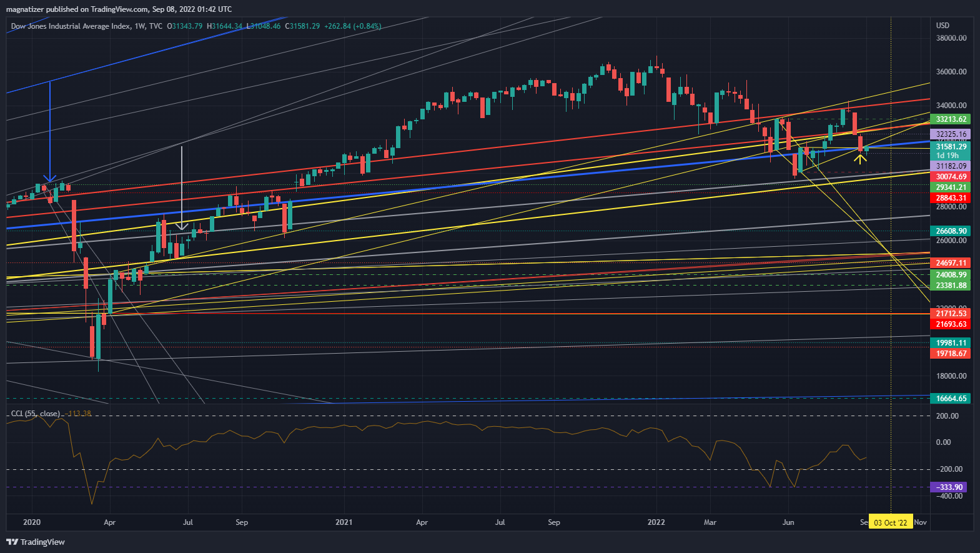Click the red 30074.69 price label

951,177
